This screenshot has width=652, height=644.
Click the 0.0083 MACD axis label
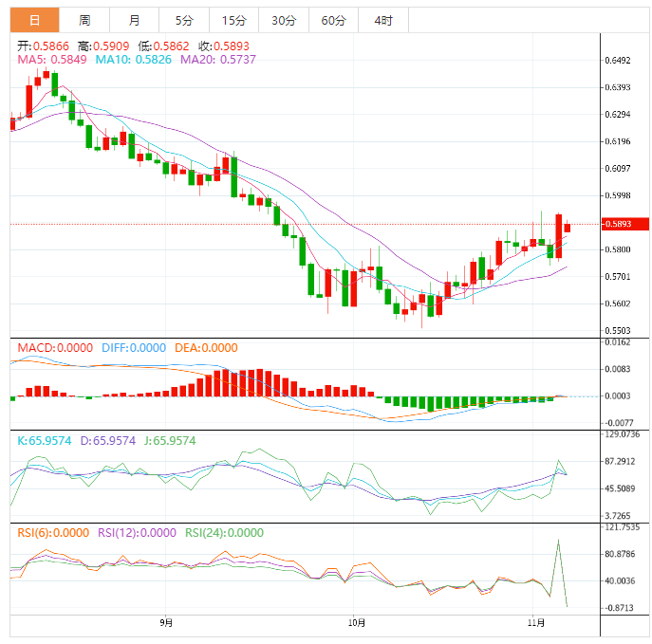pos(618,369)
